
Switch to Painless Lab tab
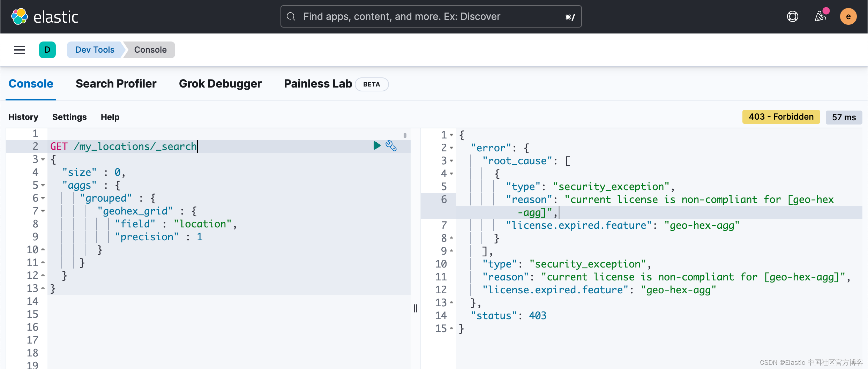point(318,84)
